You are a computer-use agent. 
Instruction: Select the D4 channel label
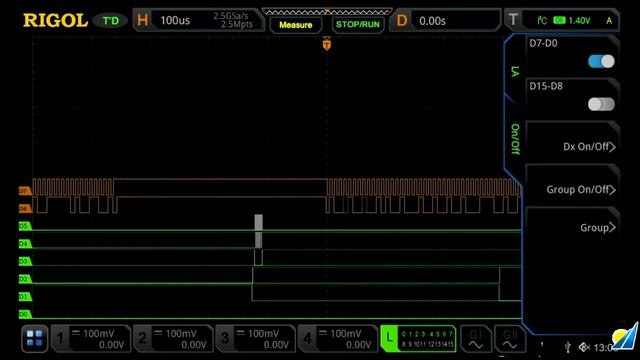pos(24,244)
